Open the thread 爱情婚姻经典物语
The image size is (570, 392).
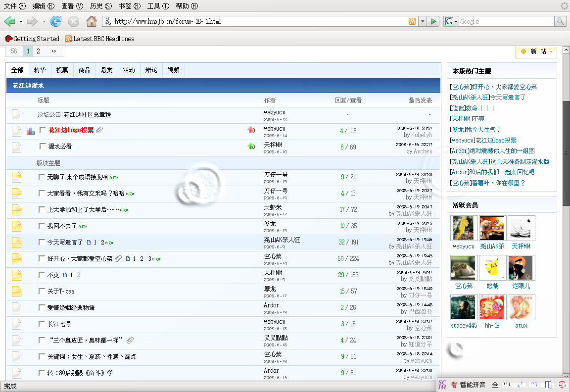(x=71, y=307)
